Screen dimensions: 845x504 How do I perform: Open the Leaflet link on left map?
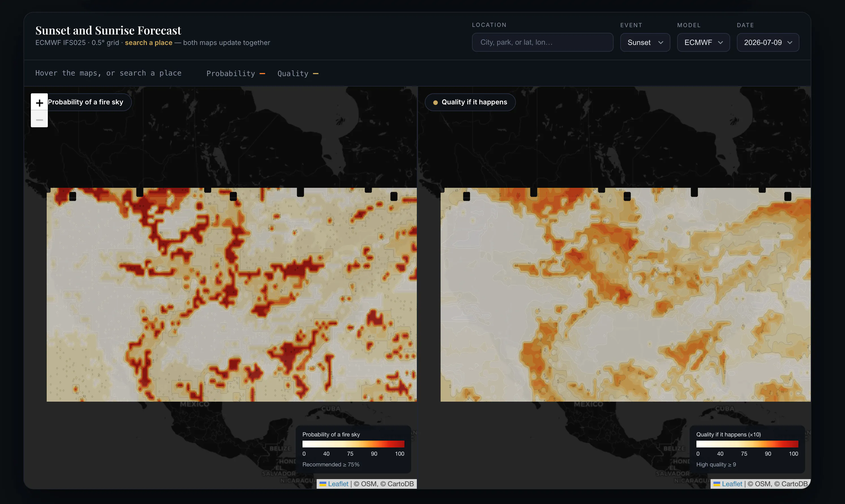[338, 484]
